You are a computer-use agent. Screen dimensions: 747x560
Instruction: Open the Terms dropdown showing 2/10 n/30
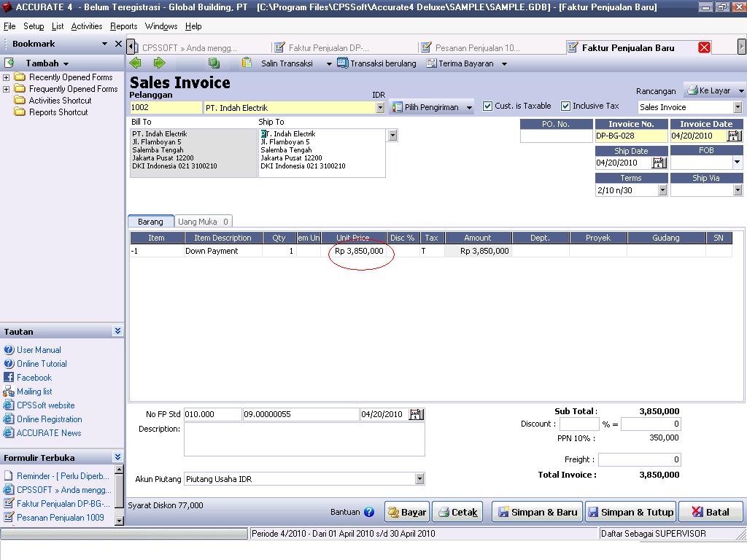(662, 190)
